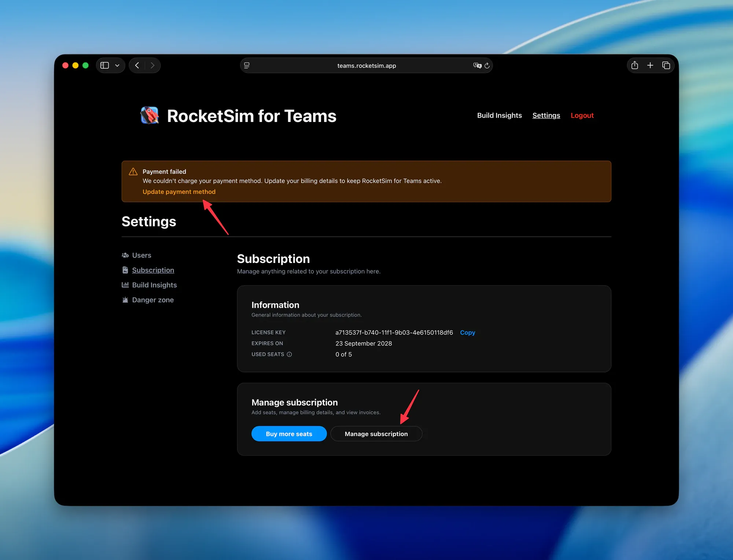Show the tab overview icon
Viewport: 733px width, 560px height.
(666, 65)
